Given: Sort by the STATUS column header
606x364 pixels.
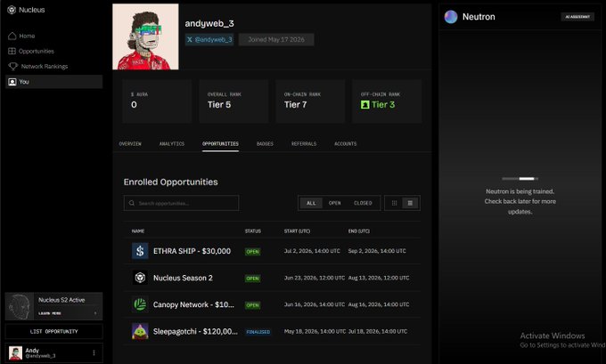Looking at the screenshot, I should 253,231.
